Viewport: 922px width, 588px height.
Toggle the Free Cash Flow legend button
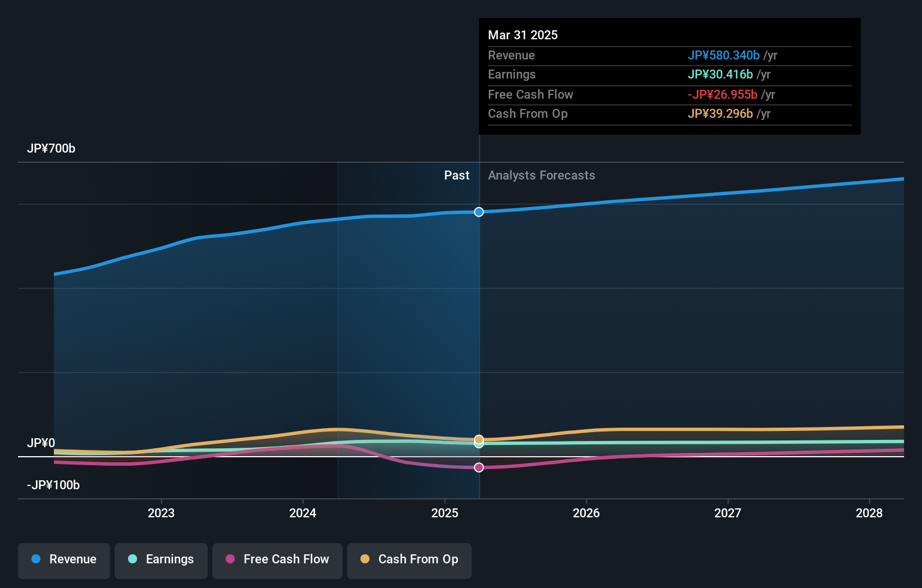pos(277,561)
